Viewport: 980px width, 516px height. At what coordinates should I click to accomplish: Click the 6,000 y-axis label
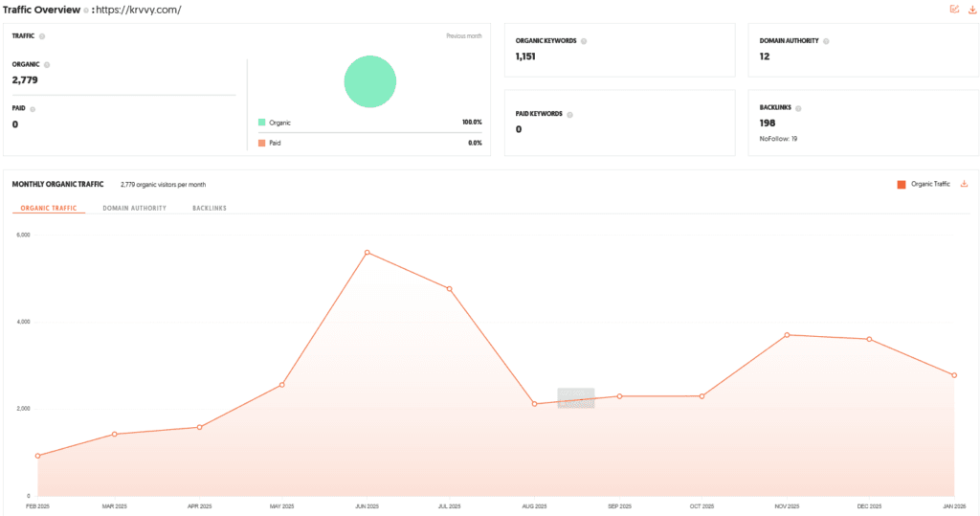23,236
